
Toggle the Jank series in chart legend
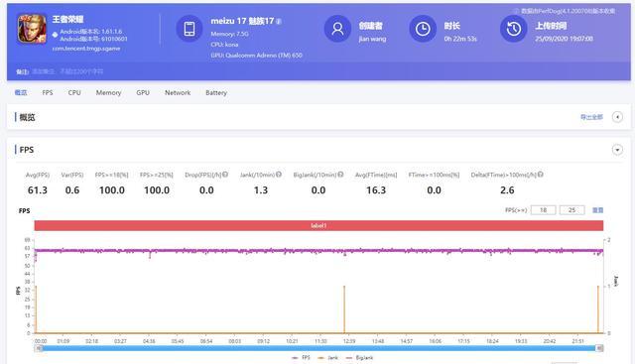(328, 358)
